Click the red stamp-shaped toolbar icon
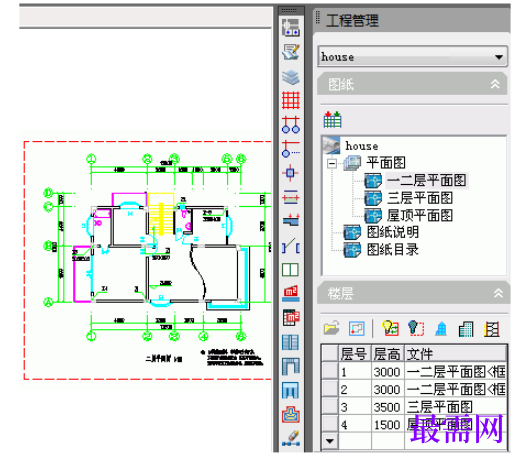 [x=291, y=415]
